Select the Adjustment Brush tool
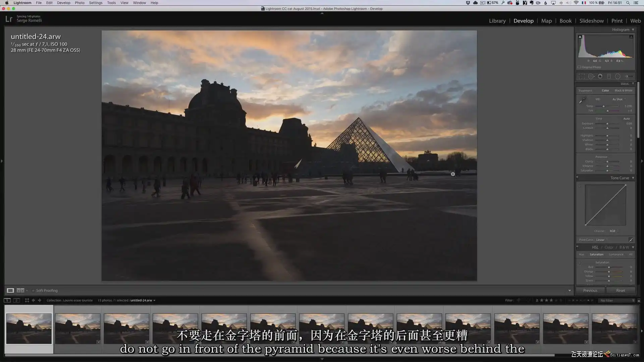The width and height of the screenshot is (644, 362). coord(629,76)
